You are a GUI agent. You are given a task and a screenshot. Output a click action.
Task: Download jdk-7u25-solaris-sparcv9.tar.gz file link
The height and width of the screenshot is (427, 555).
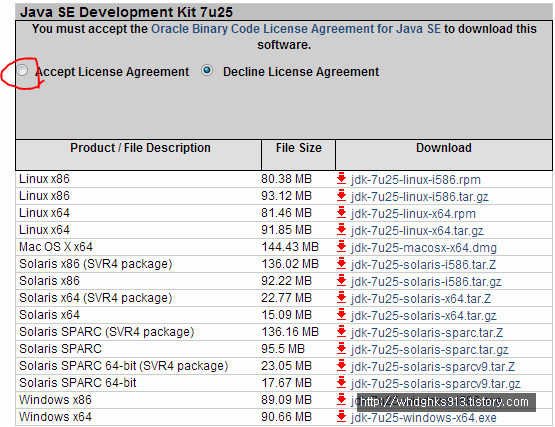(435, 384)
